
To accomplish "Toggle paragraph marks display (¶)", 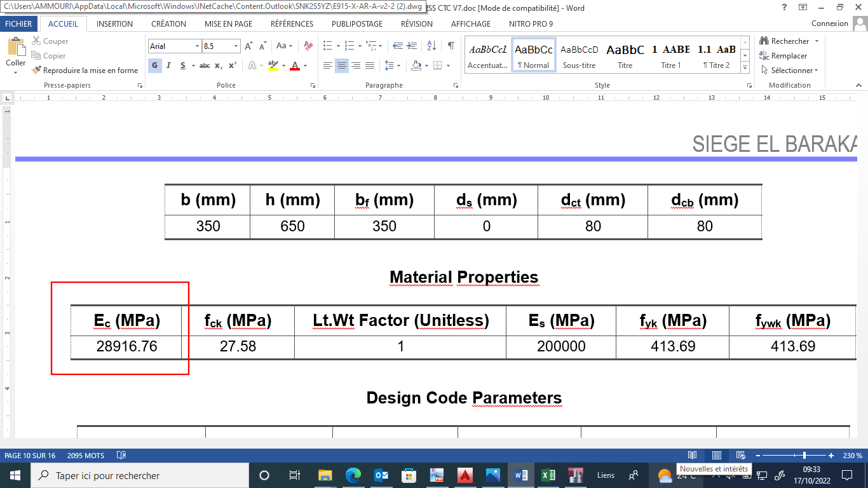I will (451, 46).
